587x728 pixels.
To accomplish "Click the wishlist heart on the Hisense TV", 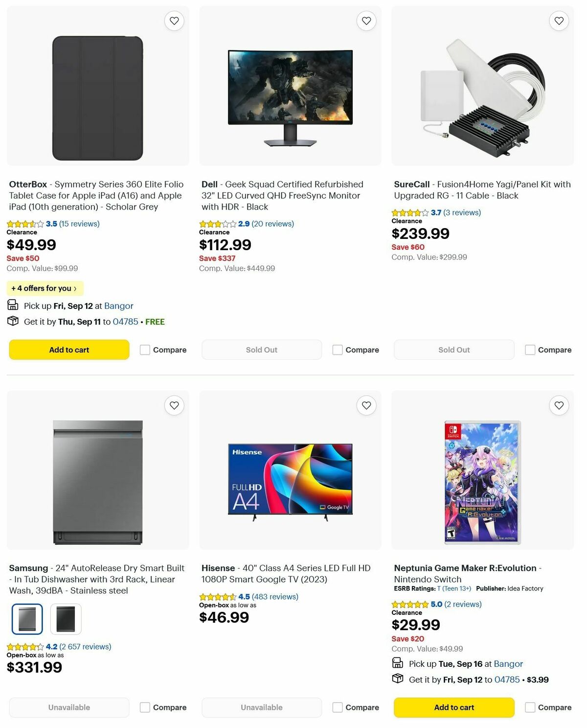I will tap(366, 405).
